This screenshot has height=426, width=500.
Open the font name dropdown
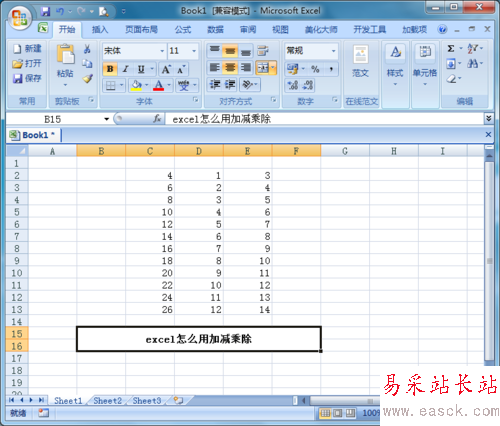[x=162, y=51]
